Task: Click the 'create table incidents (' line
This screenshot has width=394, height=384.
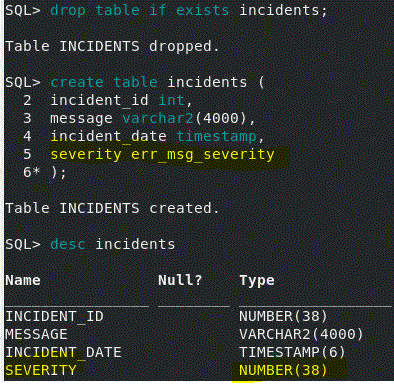Action: coord(157,82)
